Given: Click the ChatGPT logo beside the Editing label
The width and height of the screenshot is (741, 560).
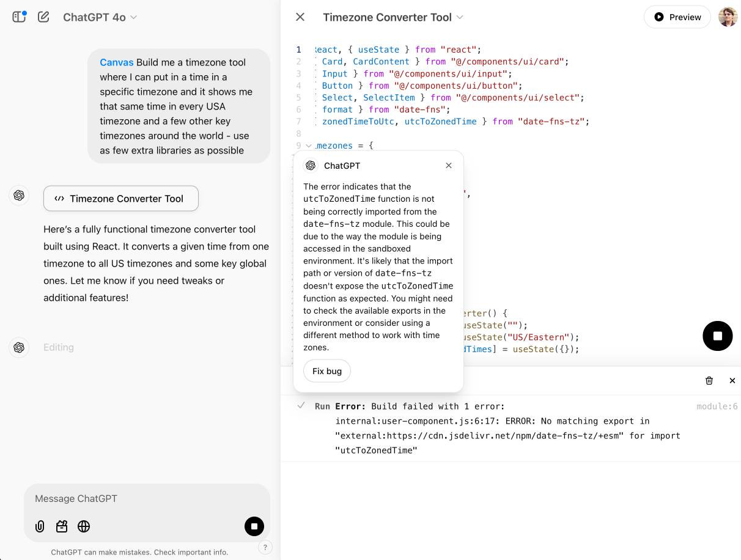Looking at the screenshot, I should (19, 347).
